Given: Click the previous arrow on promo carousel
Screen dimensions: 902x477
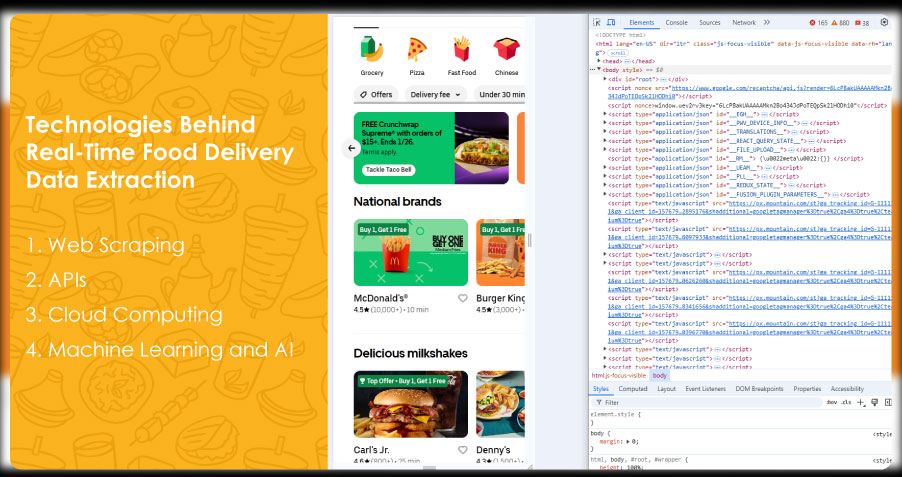Looking at the screenshot, I should click(x=351, y=148).
